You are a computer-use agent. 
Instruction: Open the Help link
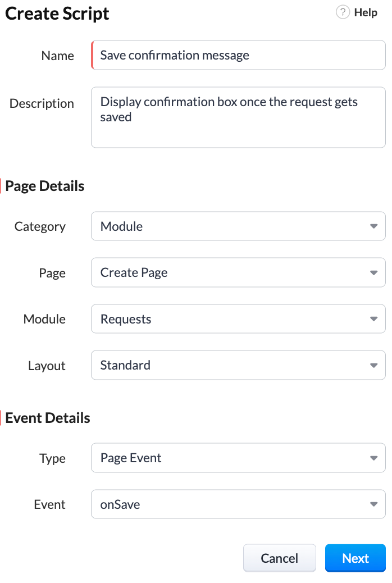pyautogui.click(x=364, y=12)
